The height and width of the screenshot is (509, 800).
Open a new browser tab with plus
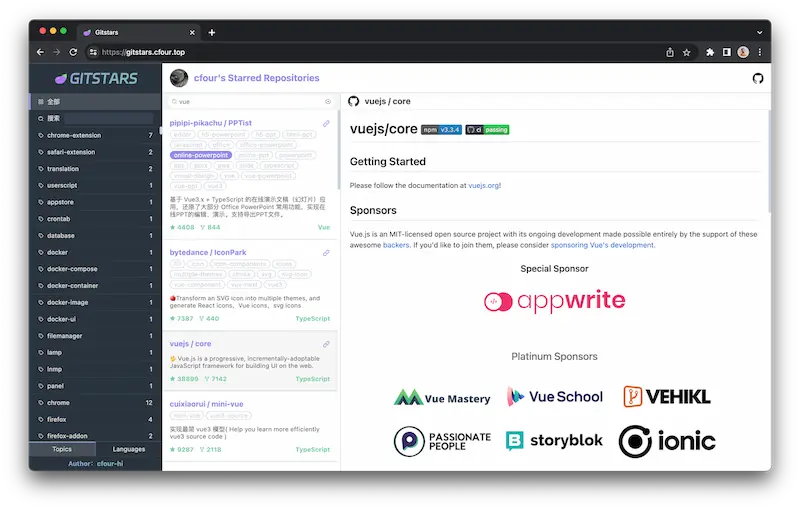tap(211, 33)
